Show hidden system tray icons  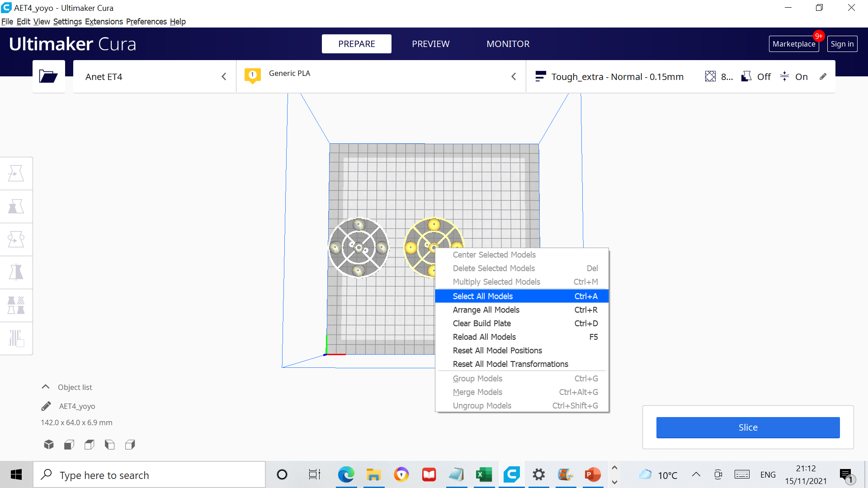[x=696, y=474]
